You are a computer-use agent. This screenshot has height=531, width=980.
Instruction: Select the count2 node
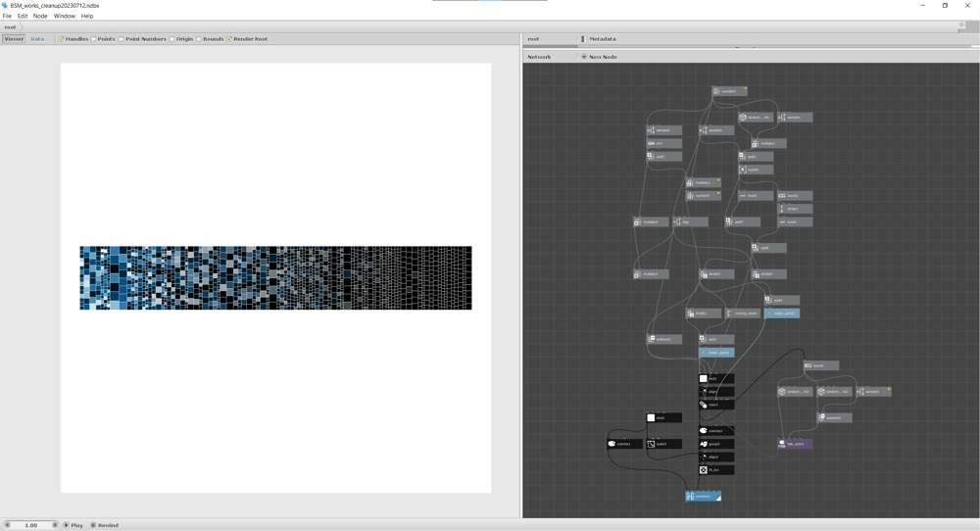point(795,196)
